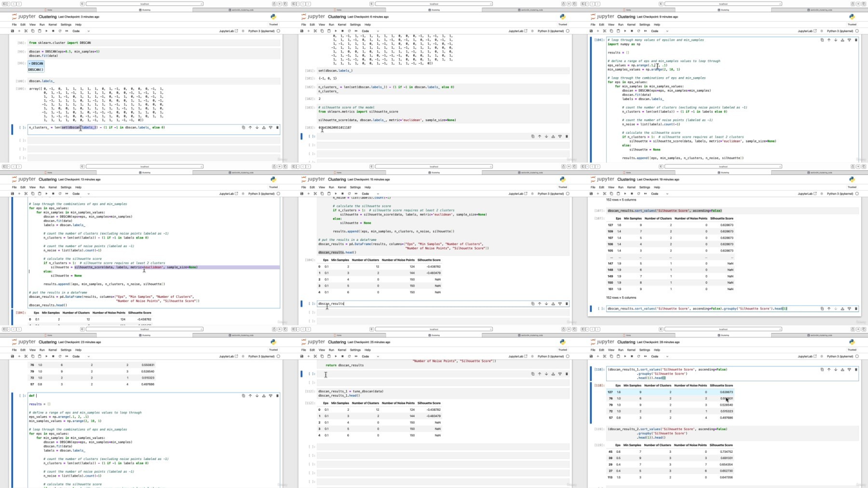Open Code cell-type dropdown, 15-minutes-checkpoint window
The image size is (868, 488).
tap(370, 194)
